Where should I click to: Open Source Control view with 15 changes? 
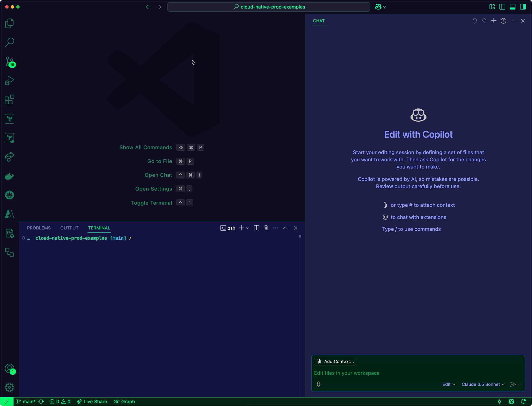click(10, 62)
